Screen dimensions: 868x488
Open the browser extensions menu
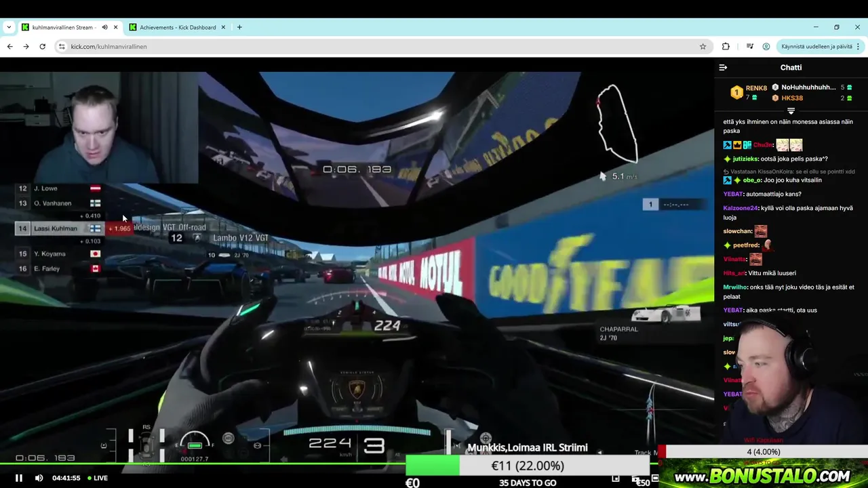click(x=726, y=47)
